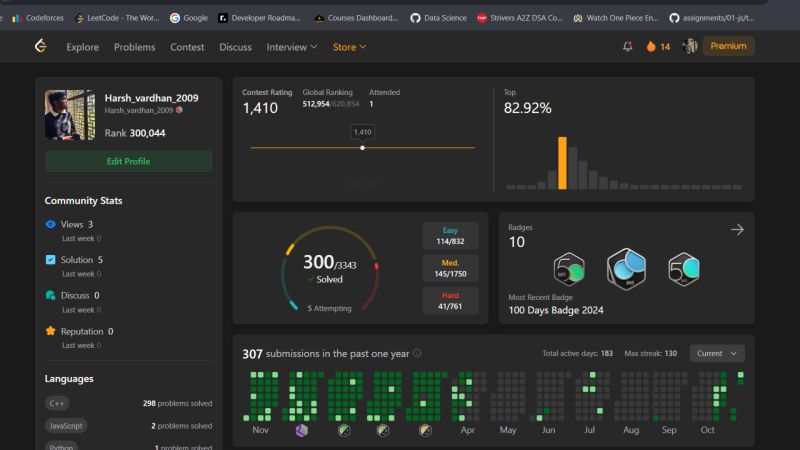The width and height of the screenshot is (800, 450).
Task: Select the 100 Days Badge 2024 icon
Action: pos(626,269)
